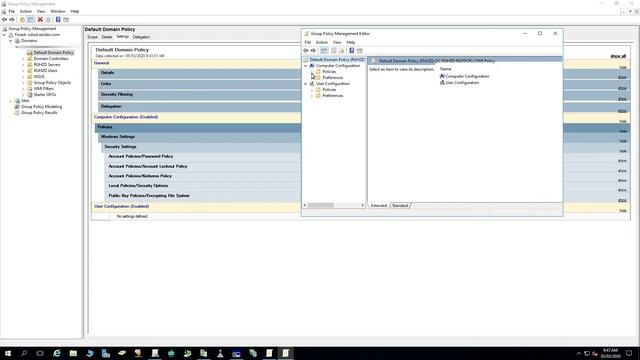Screen dimensions: 640x360
Task: Expand RUHZO Servers node
Action: 23,64
